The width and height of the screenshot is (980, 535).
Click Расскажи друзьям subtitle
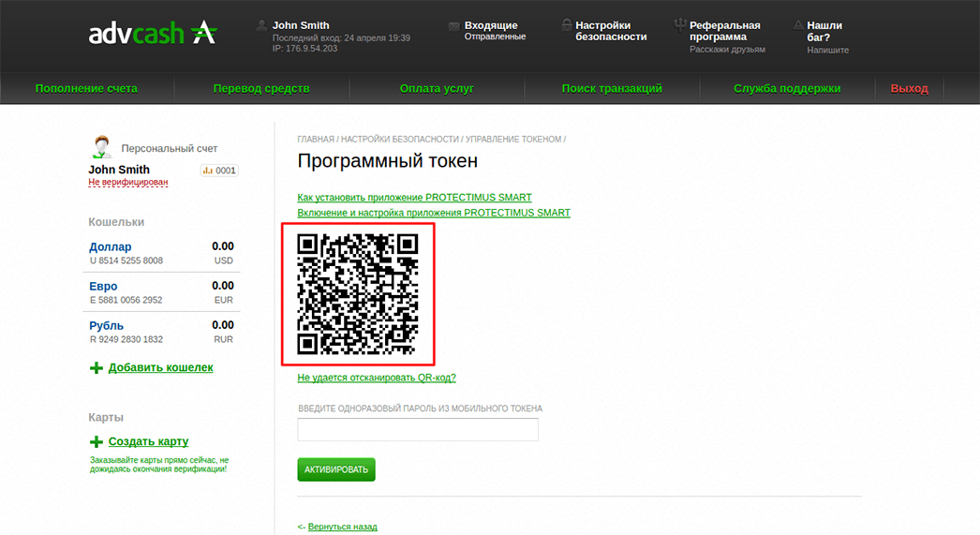click(727, 50)
